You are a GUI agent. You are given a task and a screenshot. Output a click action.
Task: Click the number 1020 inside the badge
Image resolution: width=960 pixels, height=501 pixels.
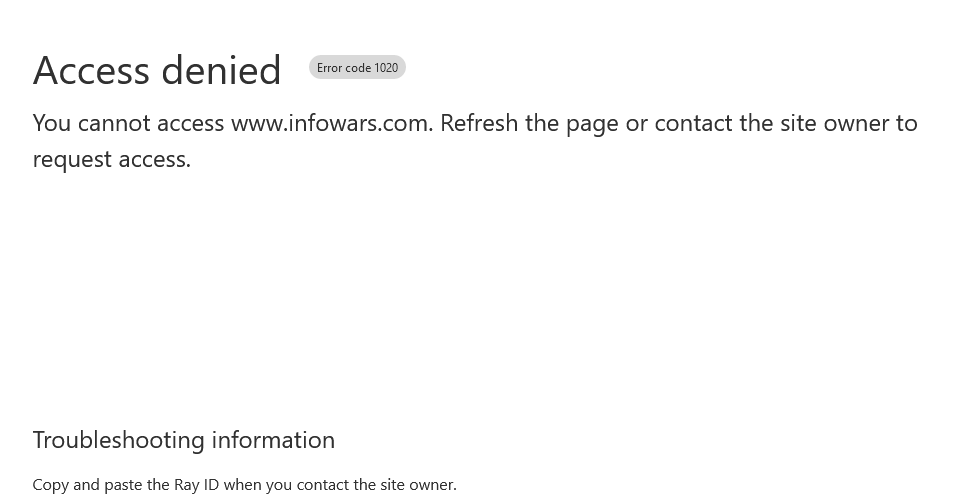(386, 68)
